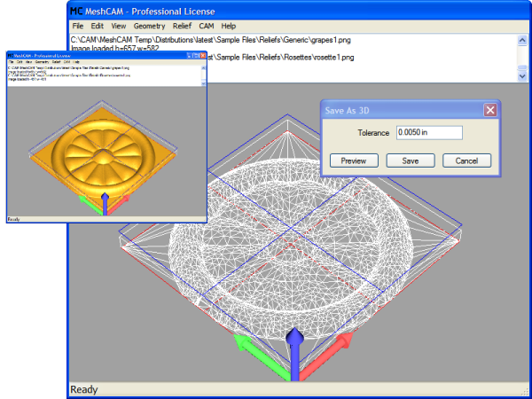Image resolution: width=532 pixels, height=399 pixels.
Task: Click the grapes1.png path line in log
Action: click(x=211, y=40)
